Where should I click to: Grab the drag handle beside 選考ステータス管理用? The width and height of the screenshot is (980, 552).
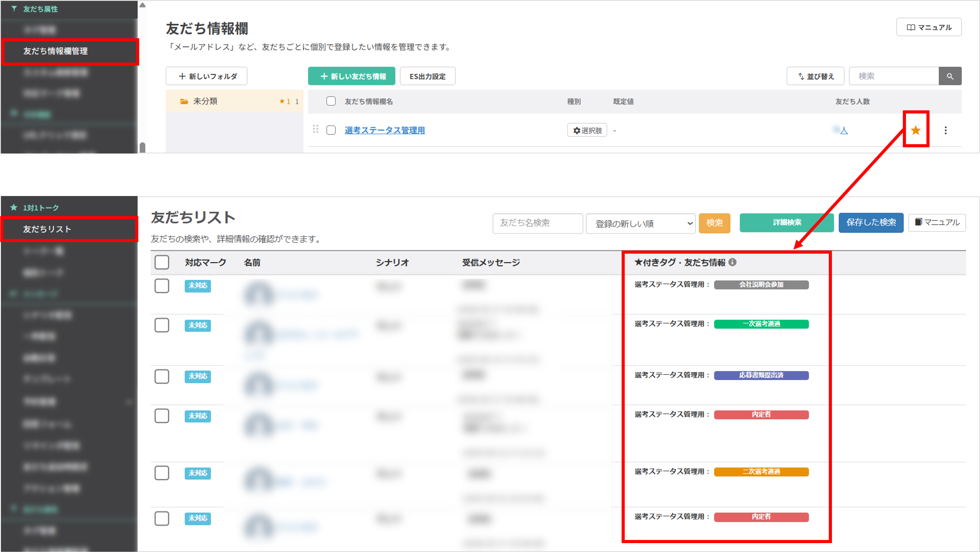315,129
